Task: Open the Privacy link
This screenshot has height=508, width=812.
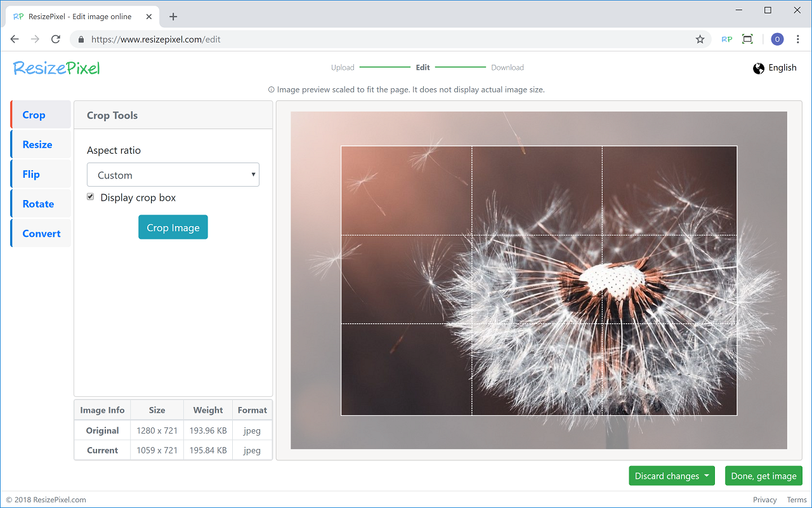Action: click(x=764, y=500)
